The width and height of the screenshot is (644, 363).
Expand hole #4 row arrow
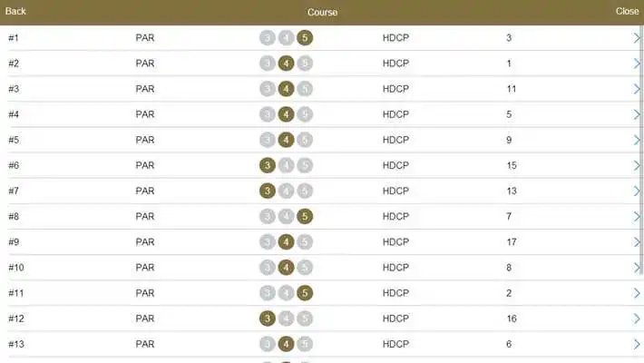[637, 114]
